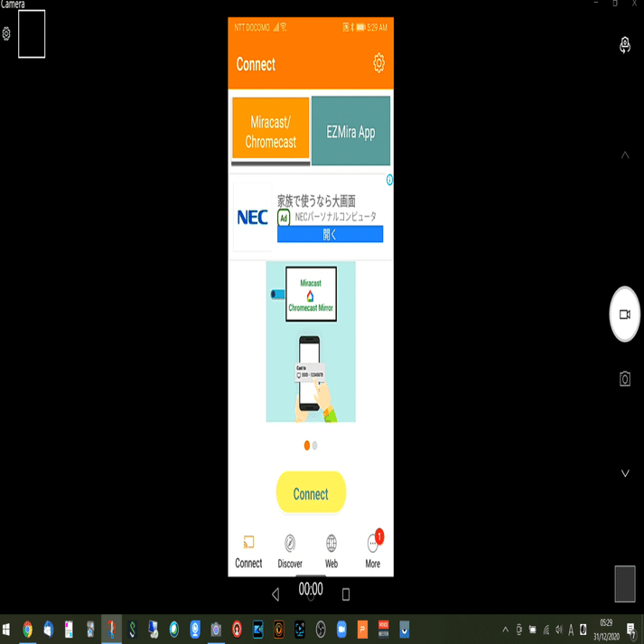This screenshot has height=644, width=644.
Task: Tap the yellow Connect button
Action: point(311,492)
